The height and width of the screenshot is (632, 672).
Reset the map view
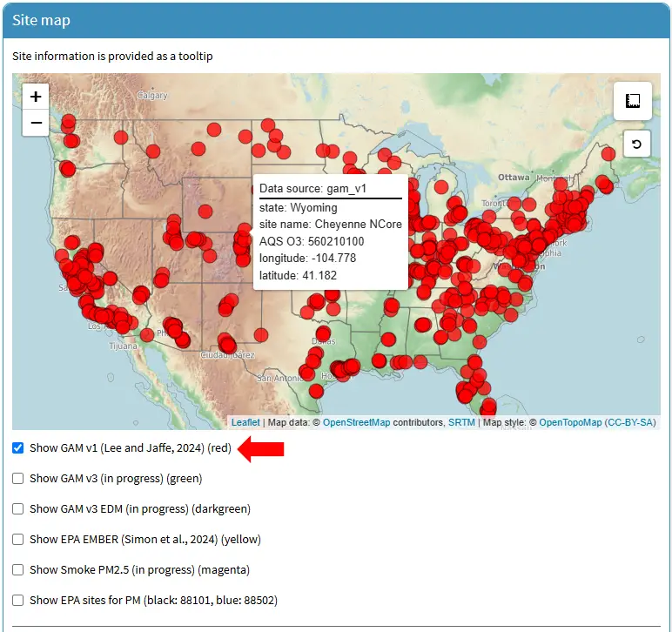(x=636, y=144)
